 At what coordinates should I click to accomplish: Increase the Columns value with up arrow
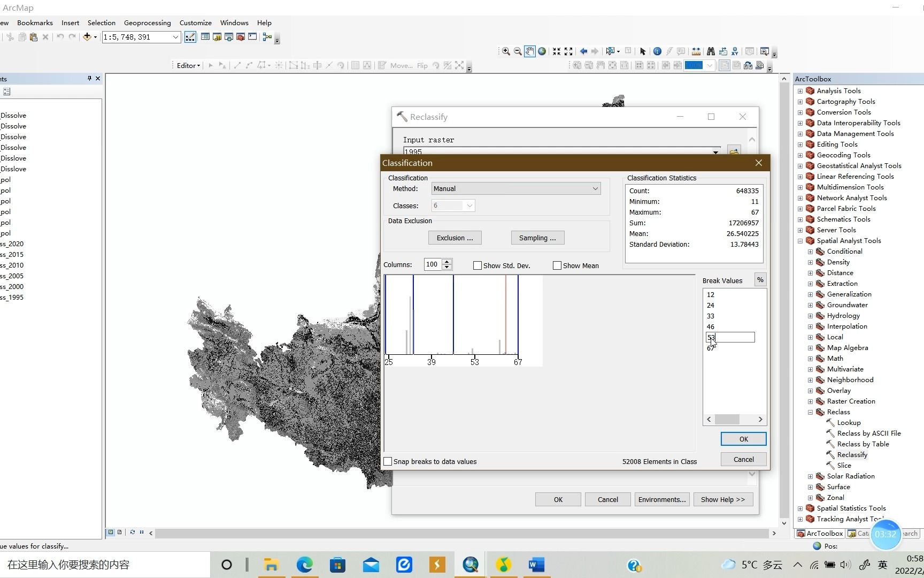pyautogui.click(x=447, y=261)
